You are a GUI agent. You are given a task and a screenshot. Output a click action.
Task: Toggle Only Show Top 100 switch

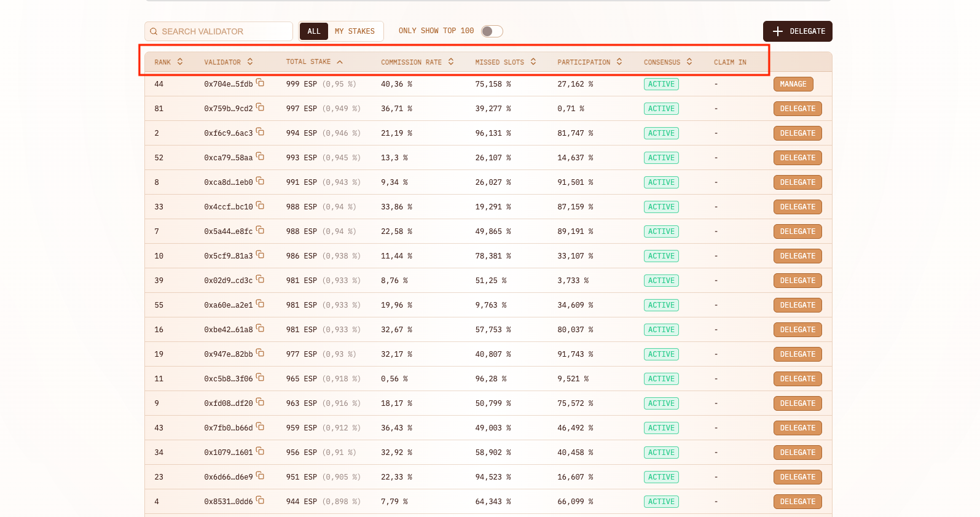(x=492, y=31)
